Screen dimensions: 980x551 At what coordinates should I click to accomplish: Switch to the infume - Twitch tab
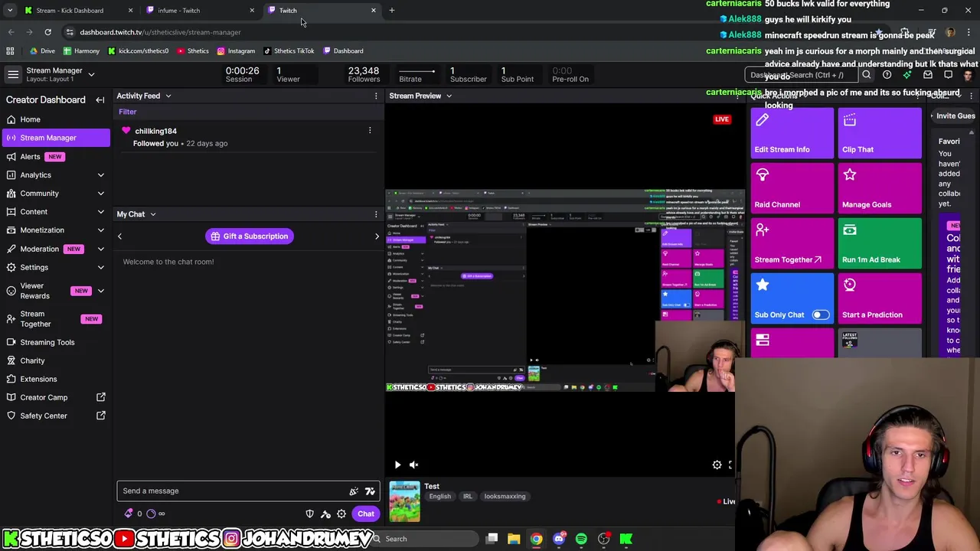point(199,11)
